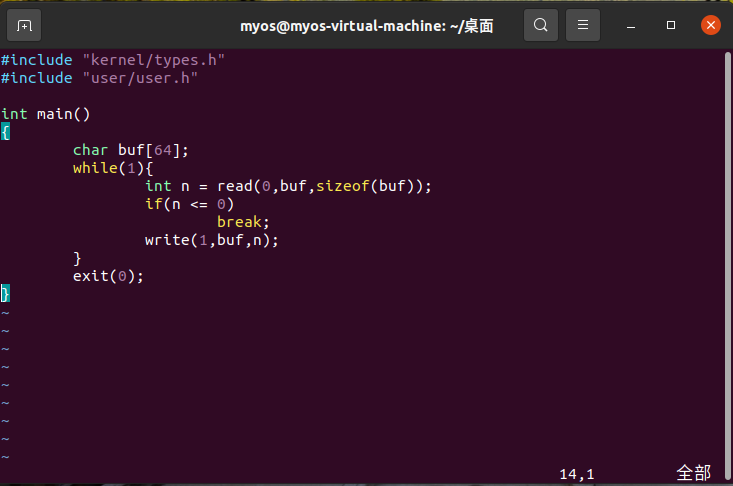Image resolution: width=733 pixels, height=486 pixels.
Task: Click the break statement
Action: (243, 222)
